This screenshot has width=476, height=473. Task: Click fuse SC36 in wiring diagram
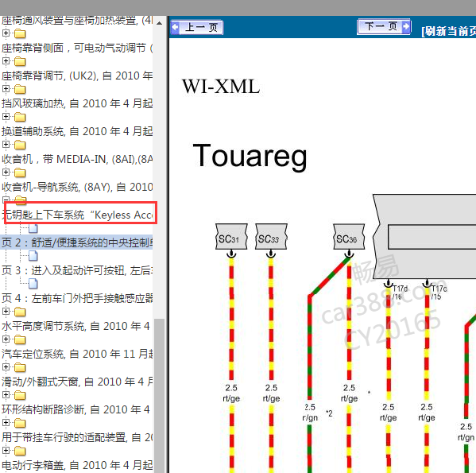[349, 237]
